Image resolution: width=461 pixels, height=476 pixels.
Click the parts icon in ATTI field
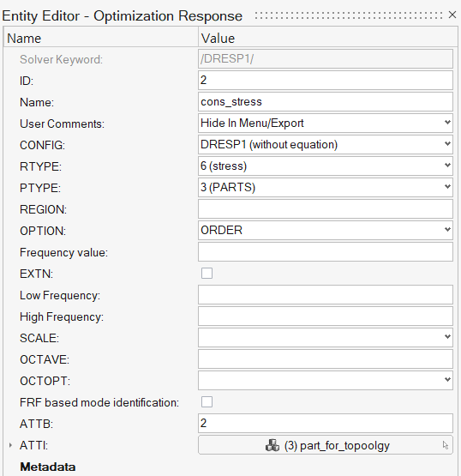272,445
